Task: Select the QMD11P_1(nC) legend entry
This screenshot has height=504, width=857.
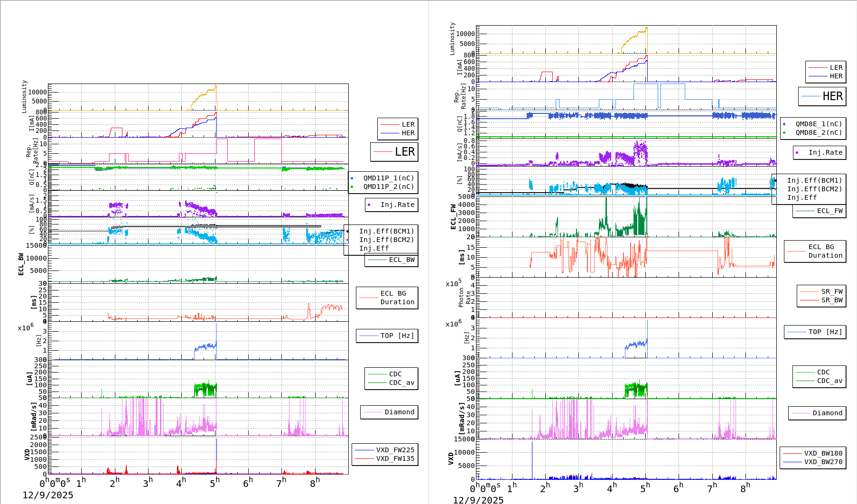Action: 388,178
